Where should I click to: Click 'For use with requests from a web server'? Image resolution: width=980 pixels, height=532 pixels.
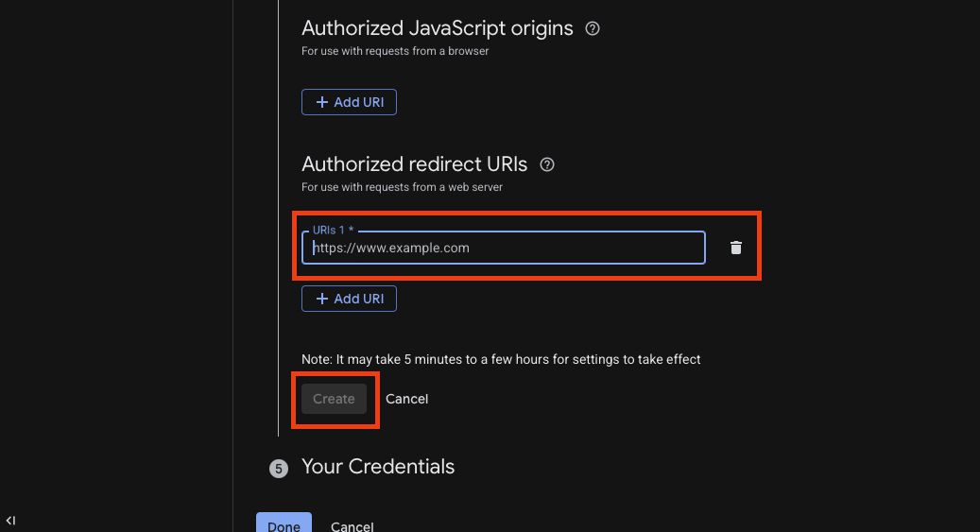pyautogui.click(x=402, y=187)
